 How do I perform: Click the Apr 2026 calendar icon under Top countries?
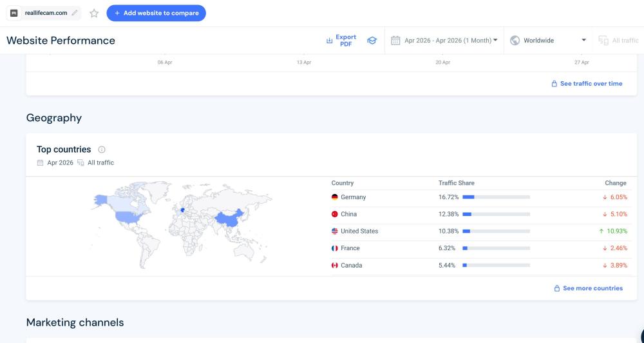coord(40,162)
